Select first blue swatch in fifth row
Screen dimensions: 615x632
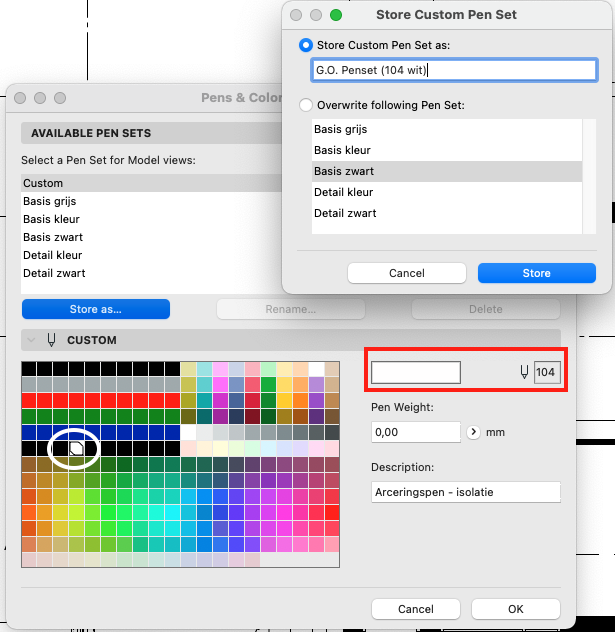29,432
